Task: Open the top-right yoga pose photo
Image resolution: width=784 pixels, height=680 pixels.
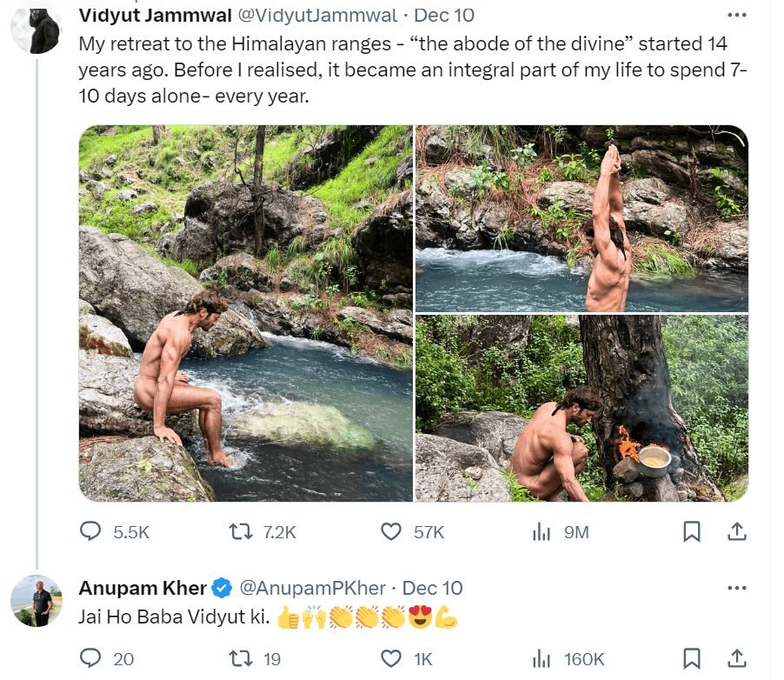Action: pos(581,217)
